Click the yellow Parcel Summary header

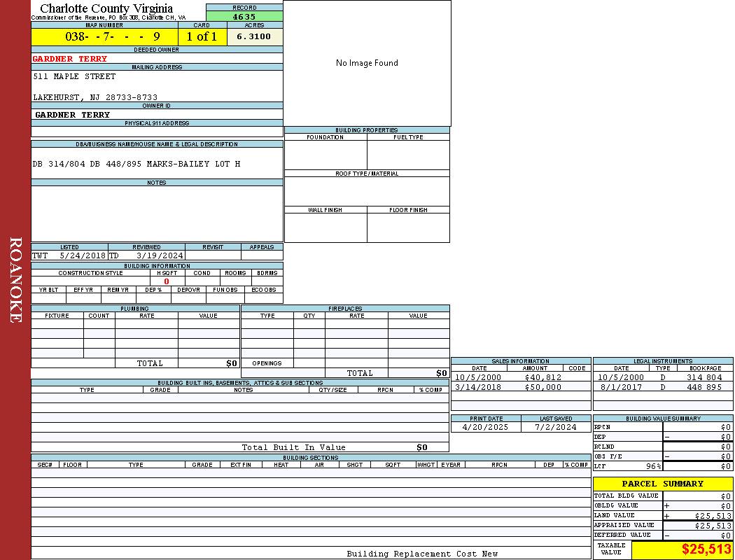click(x=662, y=484)
